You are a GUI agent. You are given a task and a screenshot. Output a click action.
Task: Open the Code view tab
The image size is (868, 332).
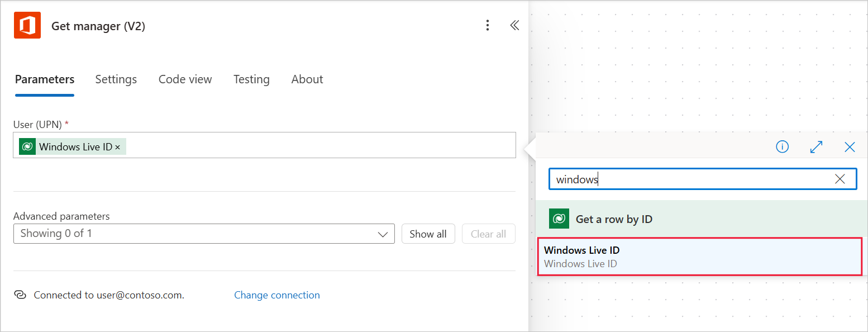185,79
